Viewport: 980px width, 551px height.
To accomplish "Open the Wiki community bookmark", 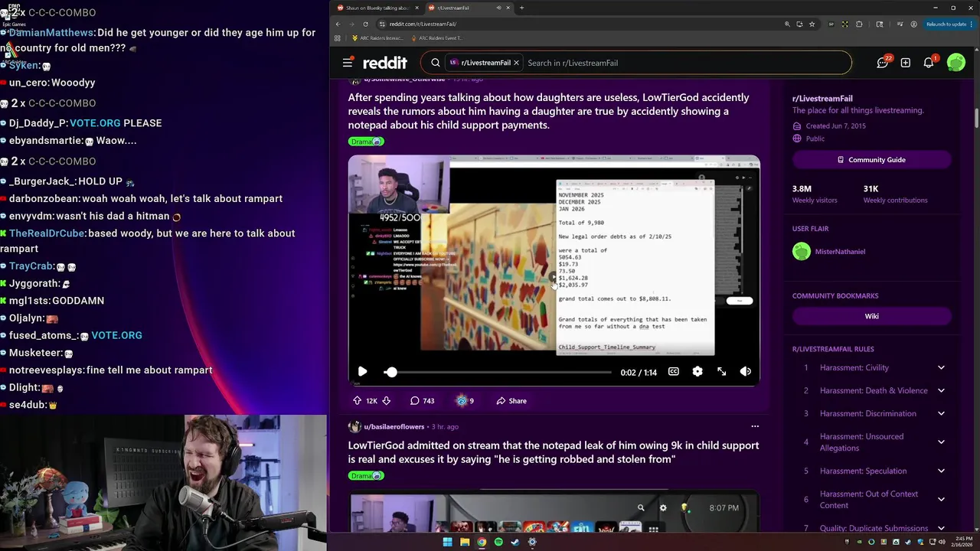I will (872, 316).
